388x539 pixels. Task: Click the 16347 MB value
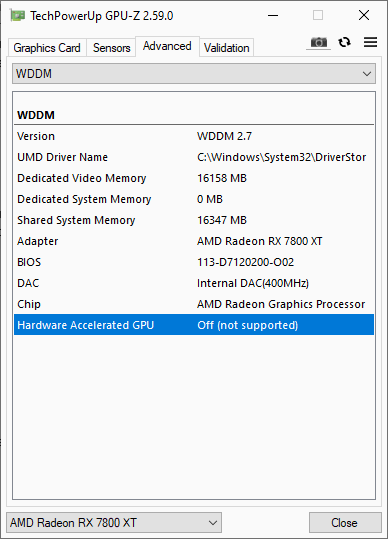222,220
